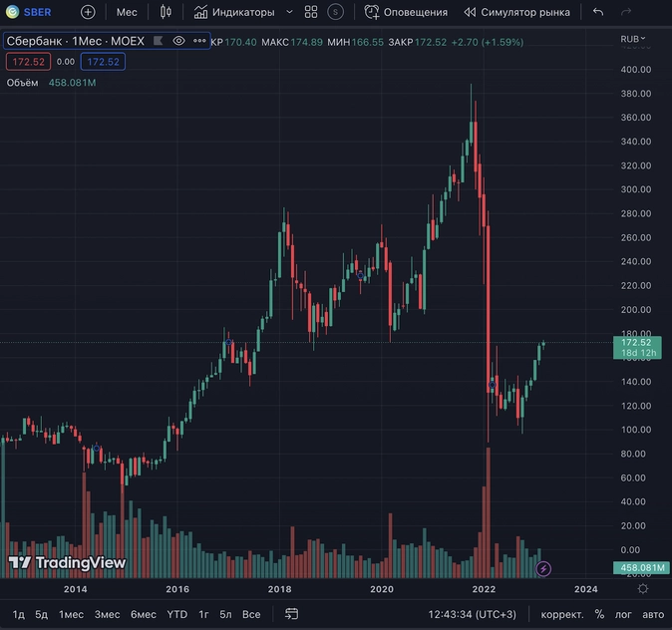The height and width of the screenshot is (630, 672).
Task: Click the Оповещения alert clock icon
Action: 371,12
